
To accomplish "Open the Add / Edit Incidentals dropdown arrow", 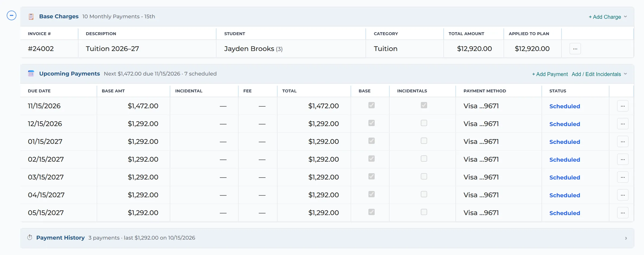I will [x=625, y=74].
